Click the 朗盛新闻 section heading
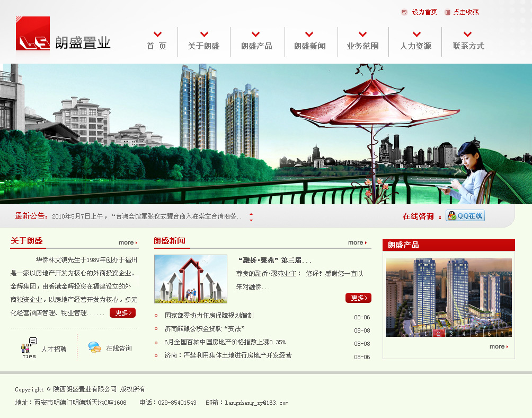The image size is (532, 418). 170,241
